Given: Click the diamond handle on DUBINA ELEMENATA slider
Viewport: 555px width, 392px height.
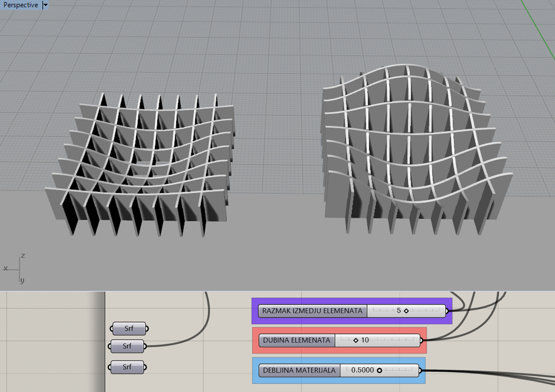Looking at the screenshot, I should tap(356, 340).
